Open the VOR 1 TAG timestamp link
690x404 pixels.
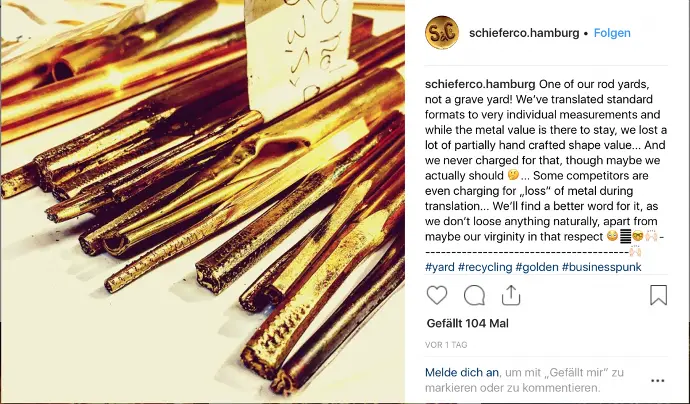pos(446,345)
